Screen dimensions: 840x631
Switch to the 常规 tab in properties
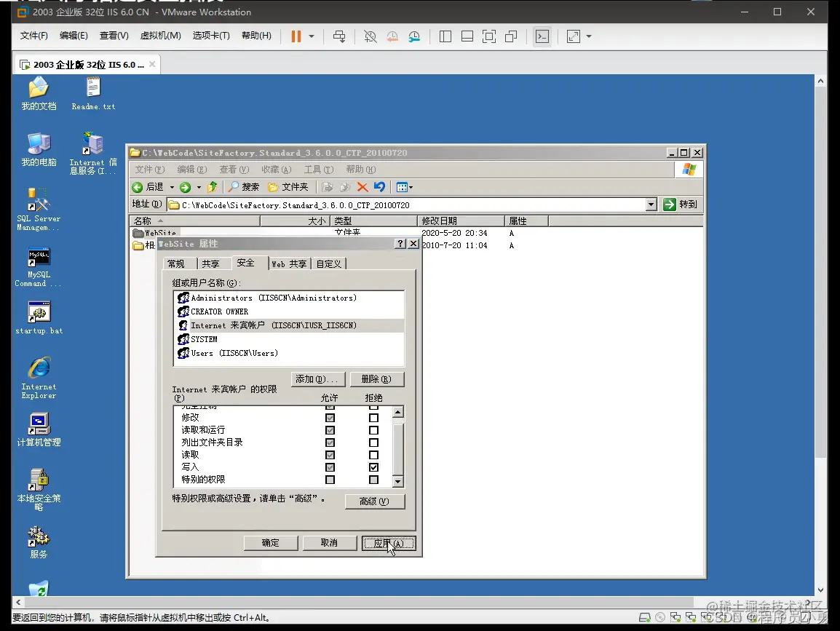point(176,263)
